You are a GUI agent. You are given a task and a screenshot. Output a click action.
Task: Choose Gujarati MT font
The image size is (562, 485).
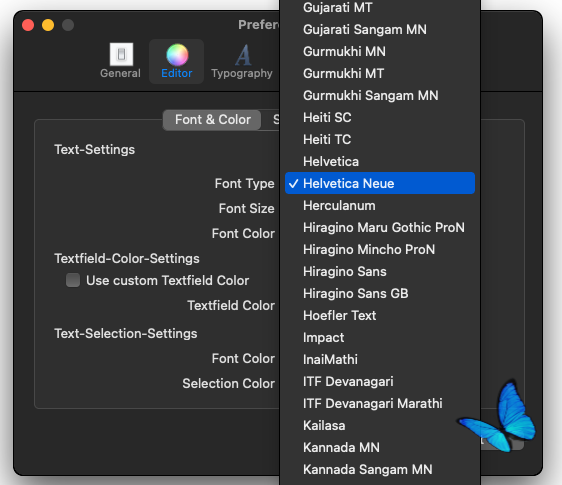point(380,8)
